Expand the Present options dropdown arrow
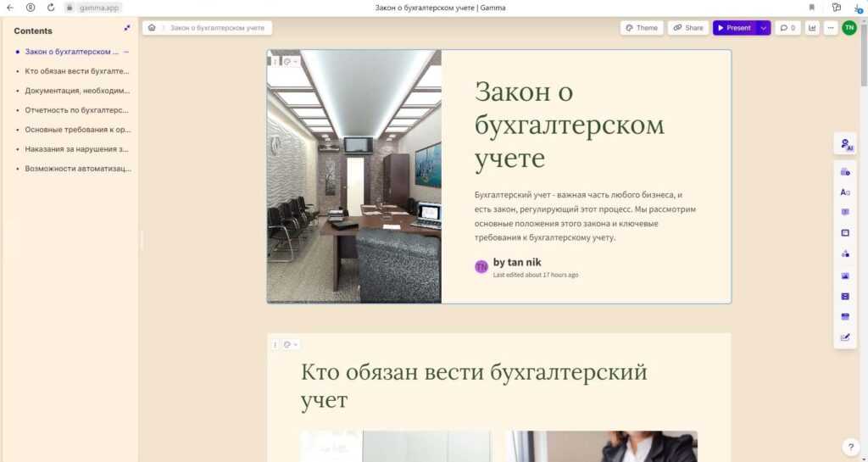The image size is (868, 462). pyautogui.click(x=763, y=28)
